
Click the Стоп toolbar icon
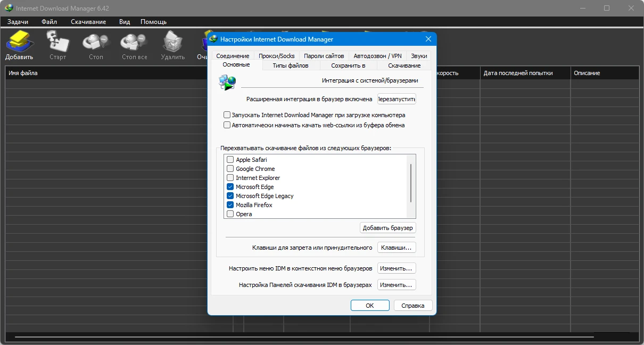tap(96, 42)
